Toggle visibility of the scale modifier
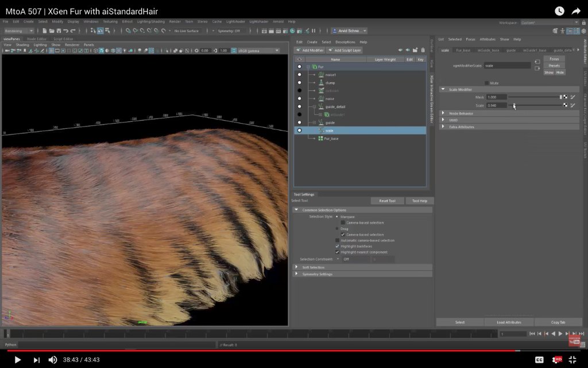 click(x=299, y=131)
